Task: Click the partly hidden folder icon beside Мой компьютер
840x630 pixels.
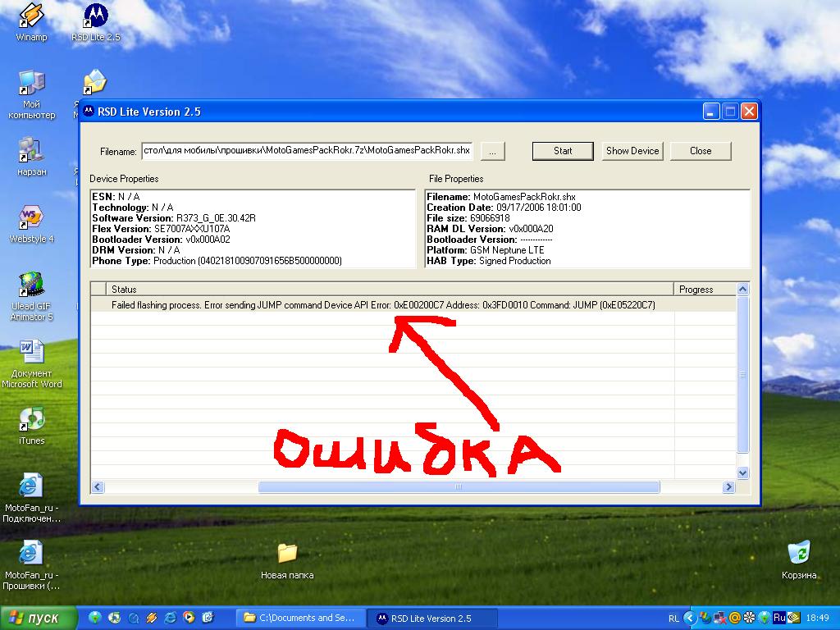Action: point(94,84)
